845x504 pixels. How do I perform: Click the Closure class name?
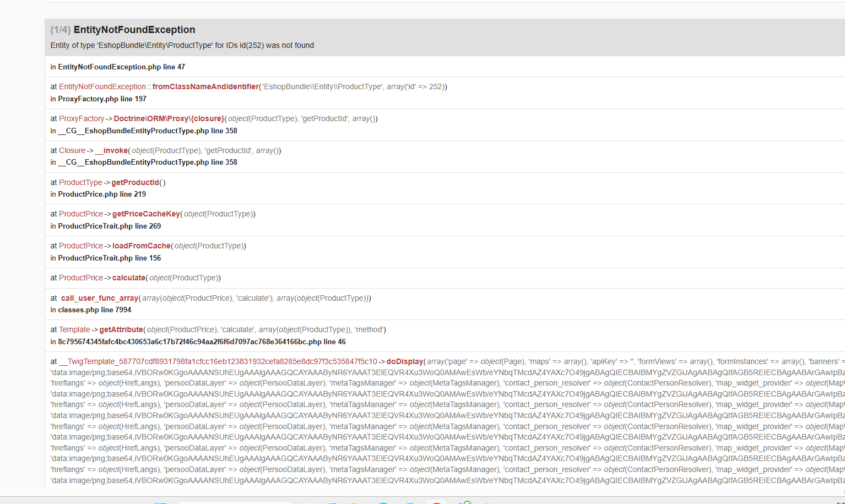(72, 150)
